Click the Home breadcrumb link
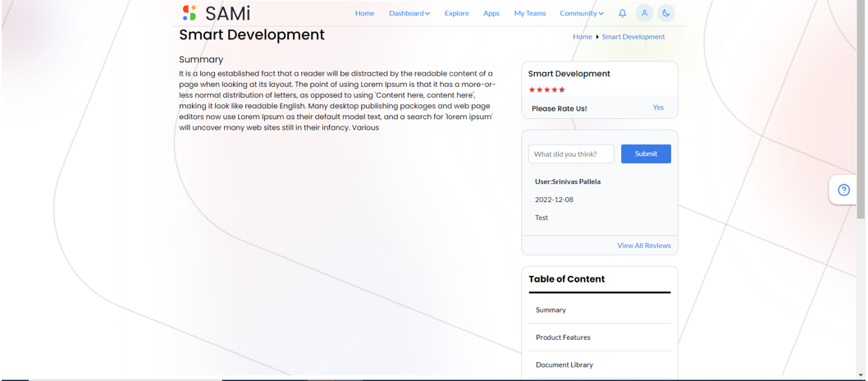The width and height of the screenshot is (868, 381). (582, 37)
